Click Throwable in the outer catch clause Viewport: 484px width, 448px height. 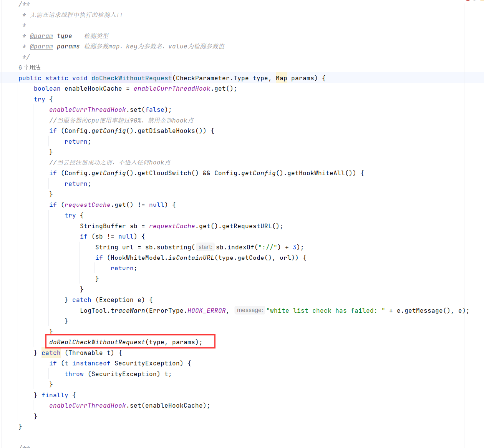[x=85, y=353]
